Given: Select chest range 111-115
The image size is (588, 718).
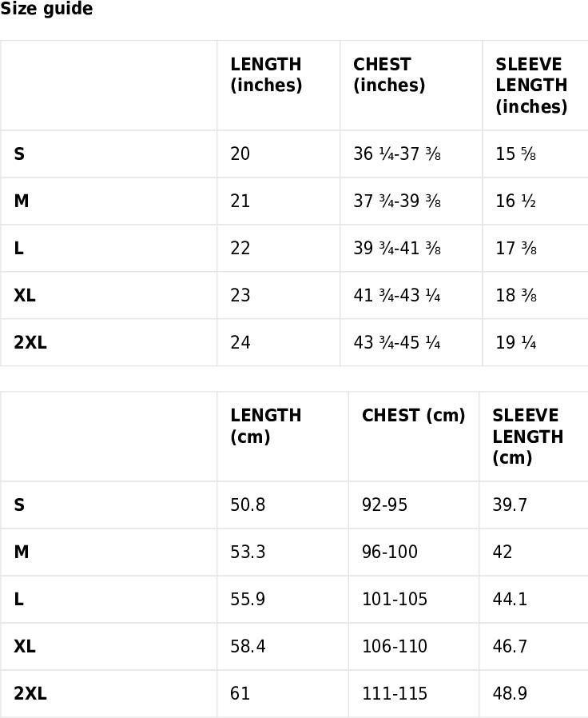Looking at the screenshot, I should [395, 694].
